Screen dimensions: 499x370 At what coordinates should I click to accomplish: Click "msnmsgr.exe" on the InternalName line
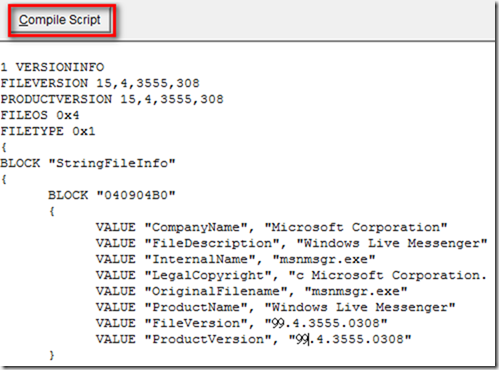pyautogui.click(x=324, y=259)
